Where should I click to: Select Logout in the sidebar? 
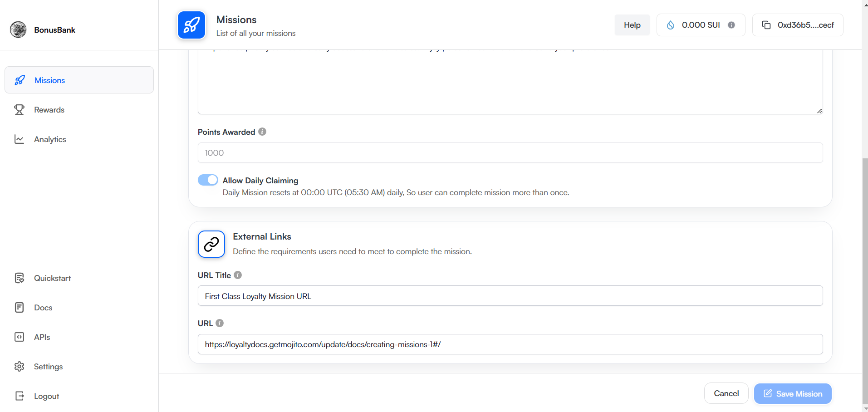pyautogui.click(x=79, y=396)
